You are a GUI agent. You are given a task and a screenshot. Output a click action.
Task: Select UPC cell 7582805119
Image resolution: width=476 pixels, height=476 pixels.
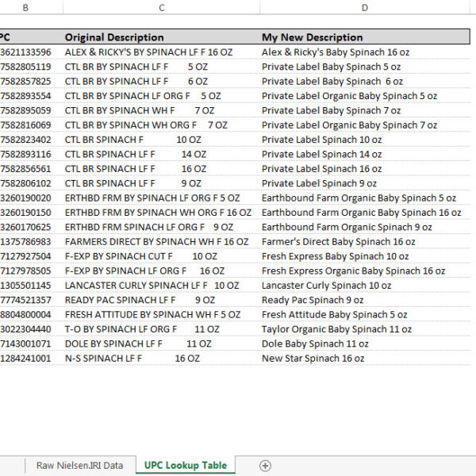[x=32, y=67]
